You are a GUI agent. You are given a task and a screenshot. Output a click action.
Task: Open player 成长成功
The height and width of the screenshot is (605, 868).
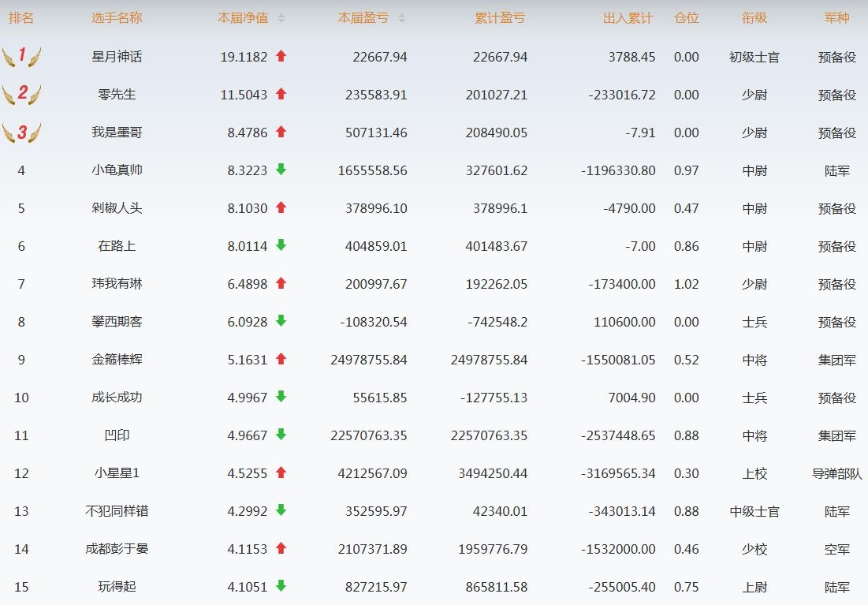pyautogui.click(x=117, y=398)
